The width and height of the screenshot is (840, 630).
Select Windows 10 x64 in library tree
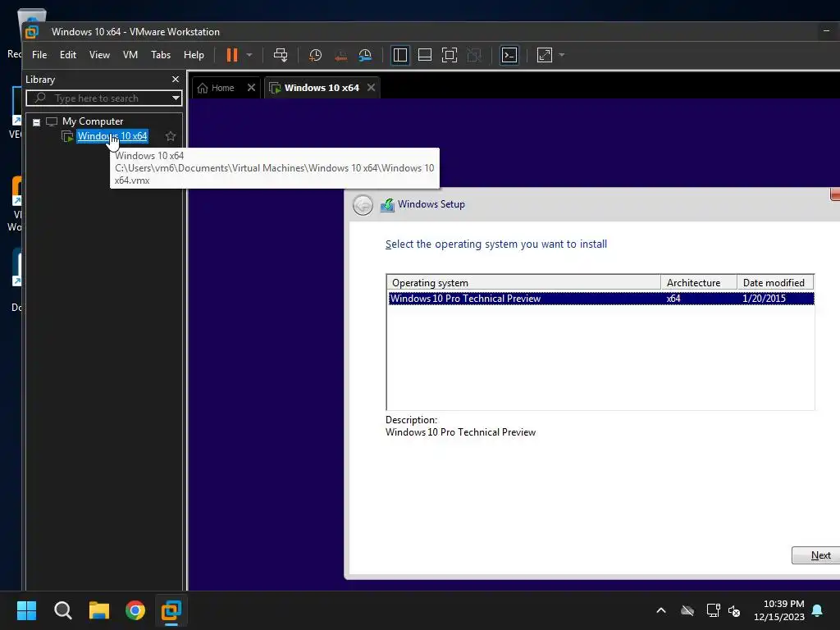[112, 136]
